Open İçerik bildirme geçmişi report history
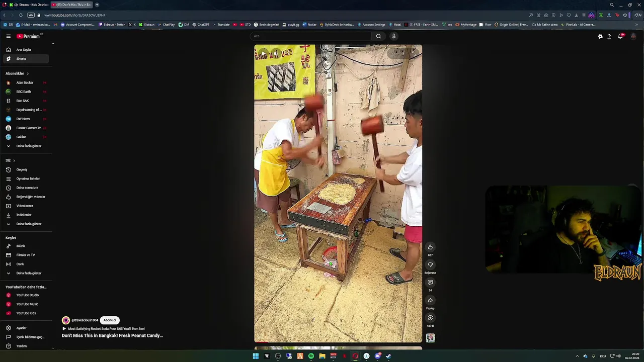 [25, 337]
